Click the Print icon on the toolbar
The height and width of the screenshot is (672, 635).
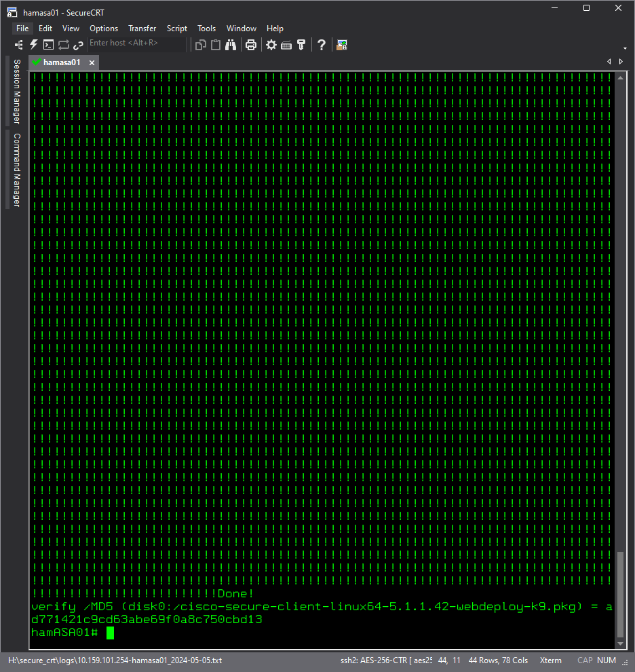point(250,45)
